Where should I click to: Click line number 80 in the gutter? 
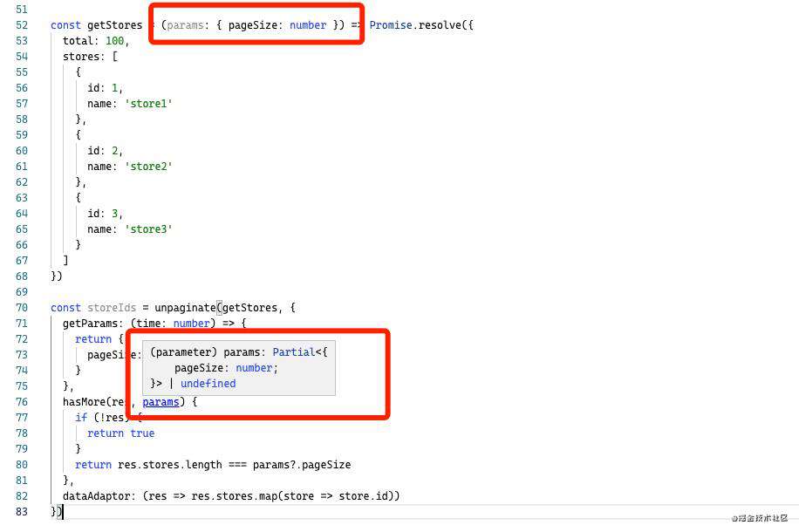(22, 465)
